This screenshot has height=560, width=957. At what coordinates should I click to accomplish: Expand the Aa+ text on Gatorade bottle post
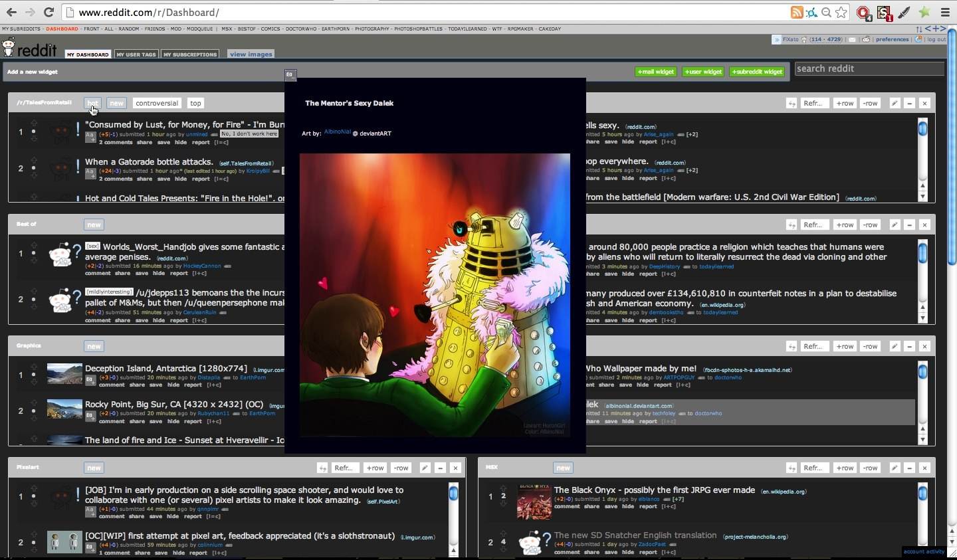click(90, 173)
